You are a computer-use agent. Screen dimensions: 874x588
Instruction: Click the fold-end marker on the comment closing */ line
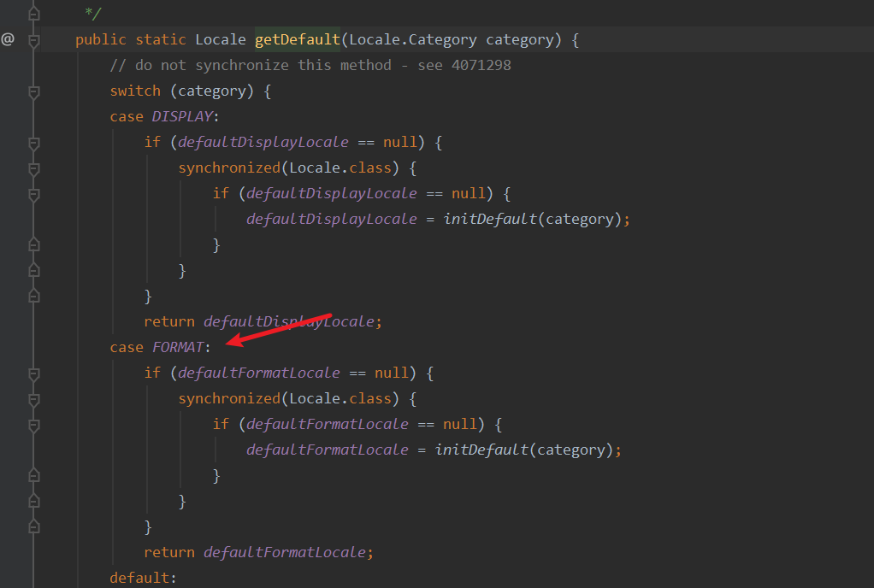click(34, 14)
